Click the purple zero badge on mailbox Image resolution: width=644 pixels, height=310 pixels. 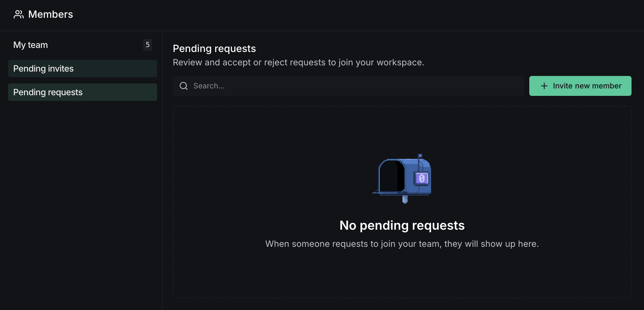click(422, 178)
